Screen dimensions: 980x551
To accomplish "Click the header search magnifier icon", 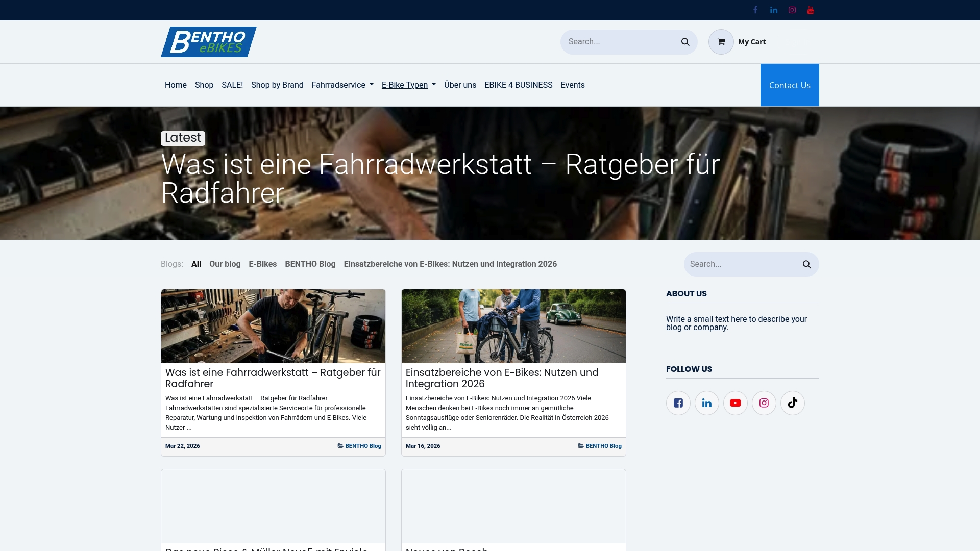I will point(685,42).
